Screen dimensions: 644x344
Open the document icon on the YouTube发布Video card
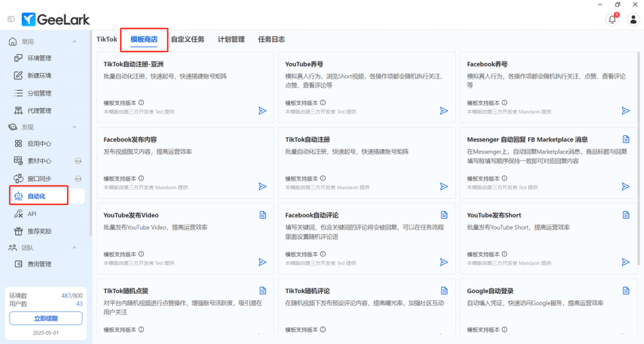click(x=263, y=215)
